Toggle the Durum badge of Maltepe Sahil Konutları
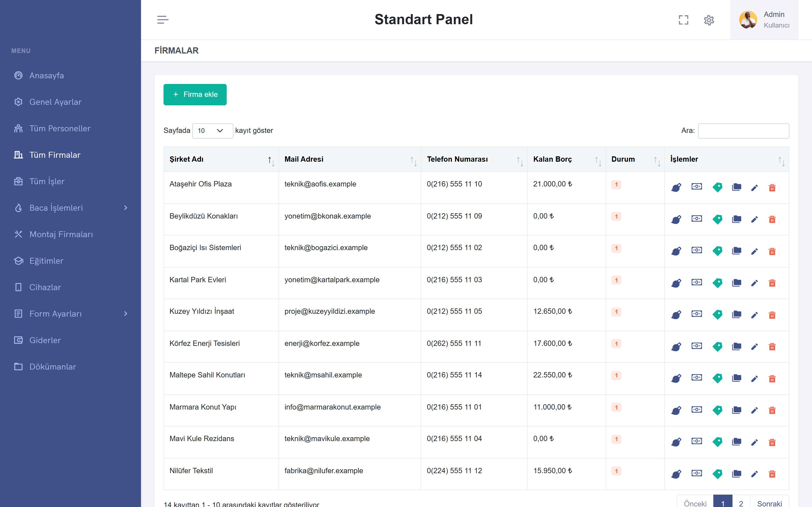Screen dimensions: 812x507 pyautogui.click(x=616, y=375)
